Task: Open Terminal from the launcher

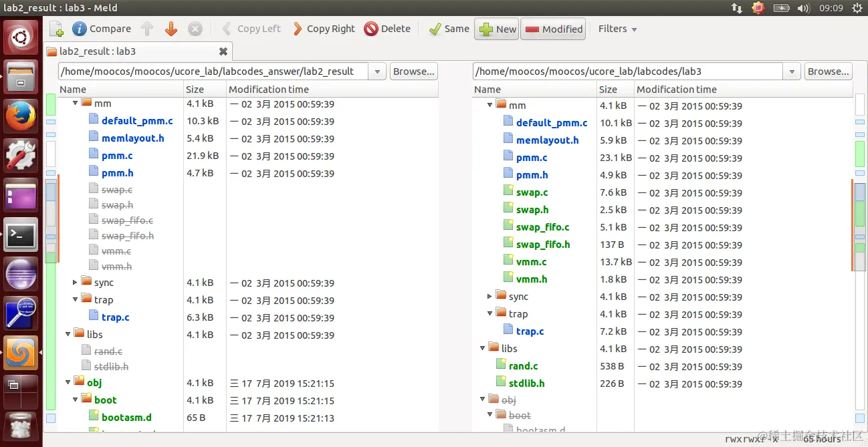Action: click(x=21, y=235)
